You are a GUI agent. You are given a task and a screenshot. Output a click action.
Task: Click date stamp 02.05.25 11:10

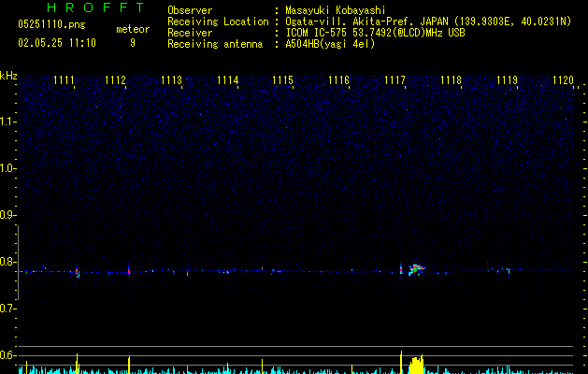(57, 43)
